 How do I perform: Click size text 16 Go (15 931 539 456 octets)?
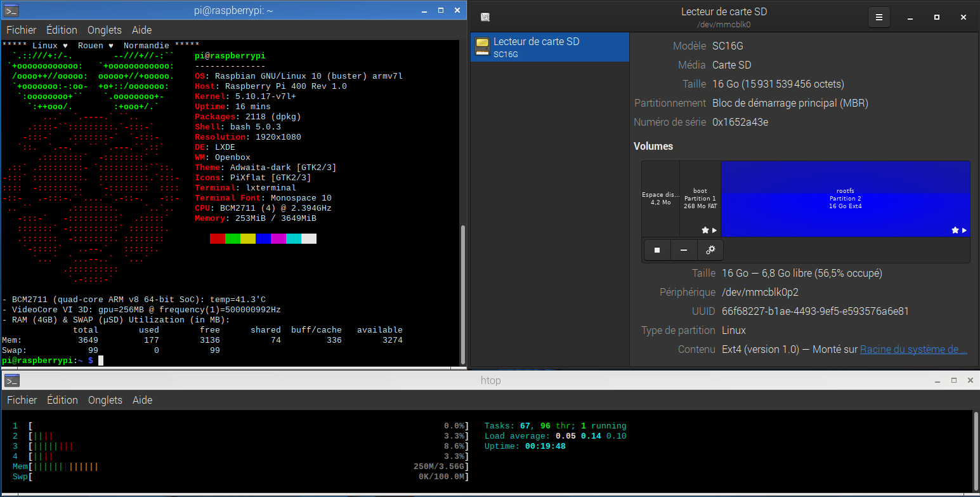click(778, 84)
